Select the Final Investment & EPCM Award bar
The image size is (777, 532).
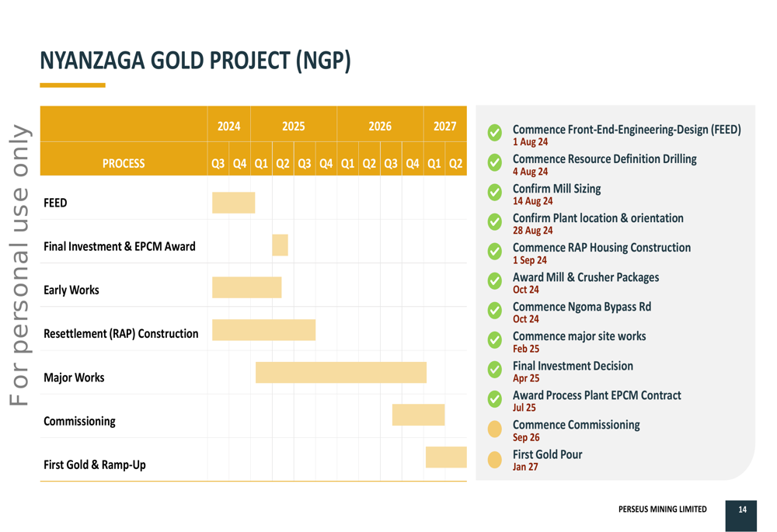(x=280, y=245)
